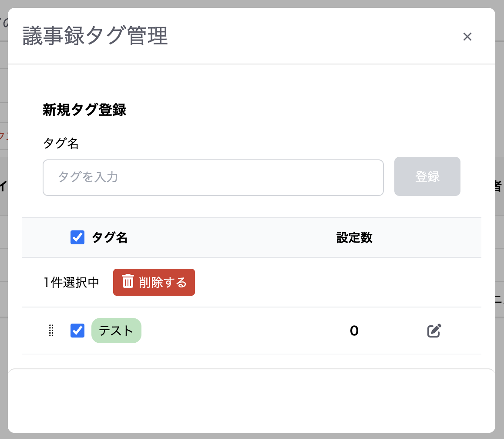Toggle the select-all checkbox in table header
Viewport: 504px width, 439px height.
click(77, 237)
